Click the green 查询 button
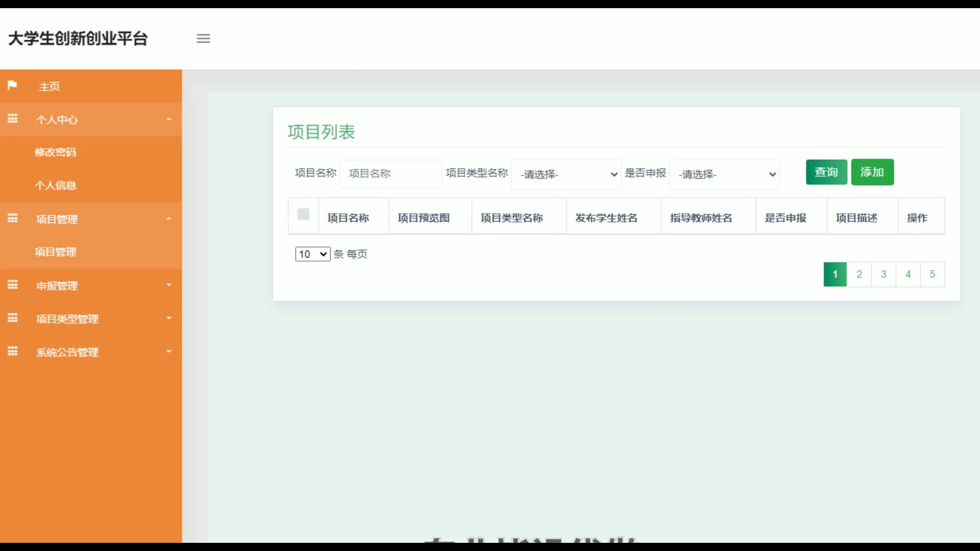The width and height of the screenshot is (980, 551). click(826, 172)
